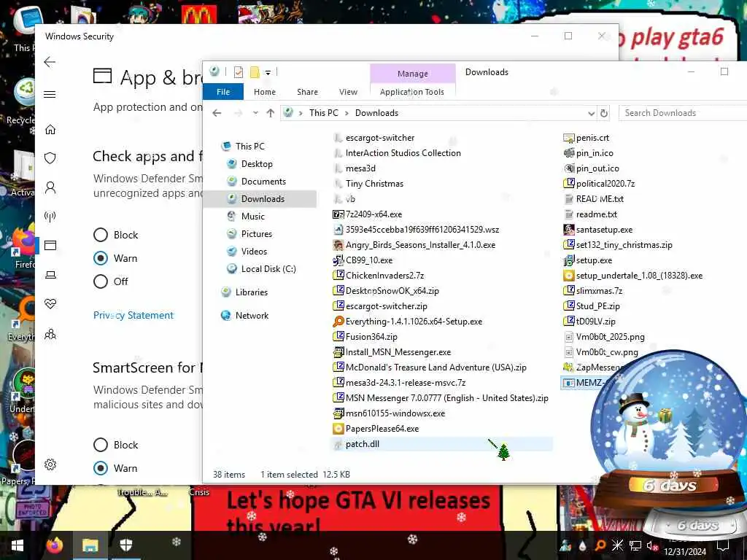Image resolution: width=747 pixels, height=560 pixels.
Task: Select This PC in navigation pane
Action: pyautogui.click(x=249, y=146)
